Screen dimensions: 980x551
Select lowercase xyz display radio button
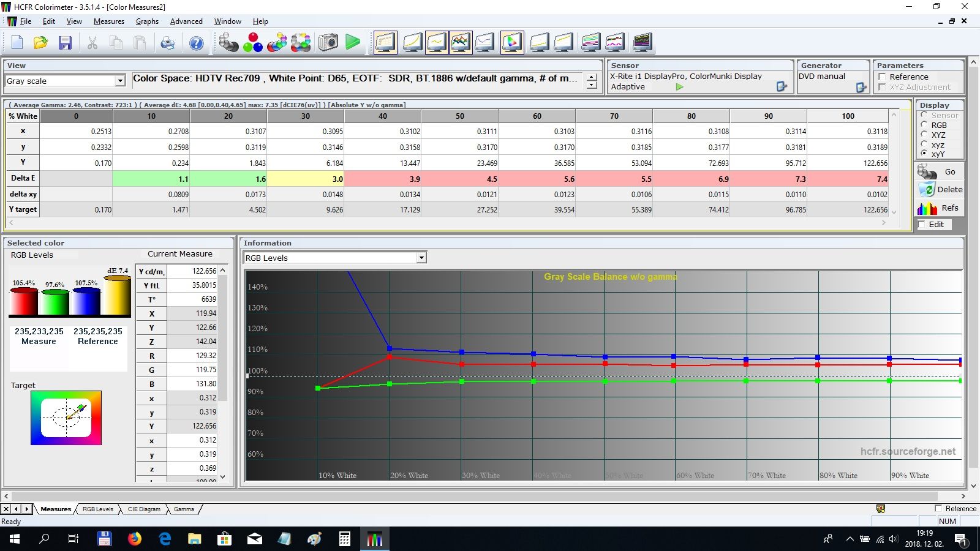coord(924,144)
